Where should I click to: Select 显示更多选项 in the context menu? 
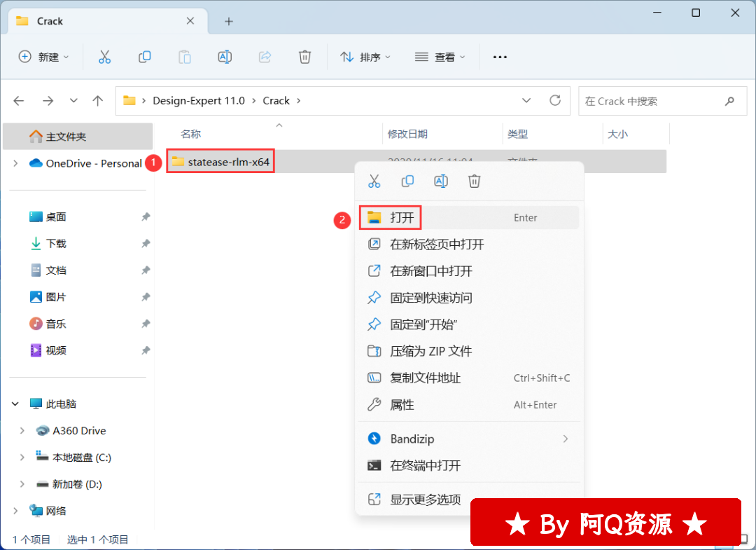pos(468,500)
